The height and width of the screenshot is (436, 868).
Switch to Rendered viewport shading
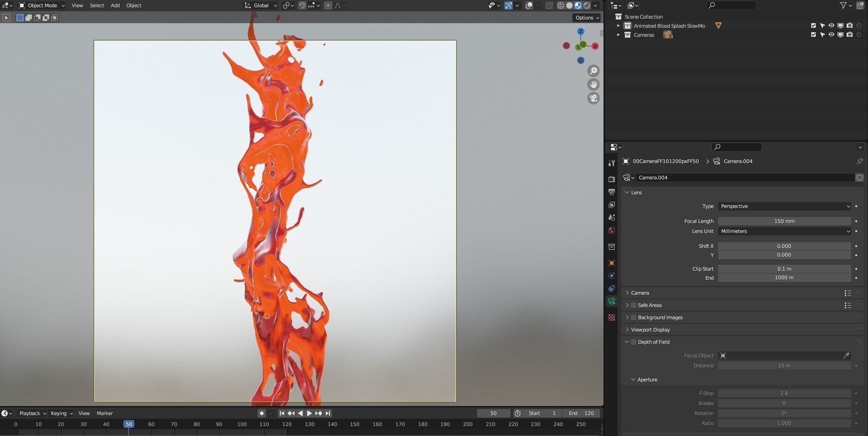pos(587,5)
